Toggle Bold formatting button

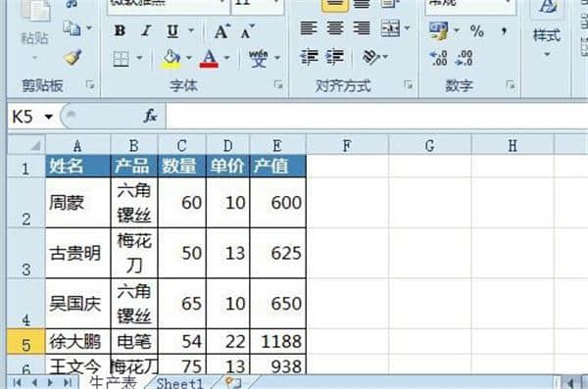pos(120,30)
